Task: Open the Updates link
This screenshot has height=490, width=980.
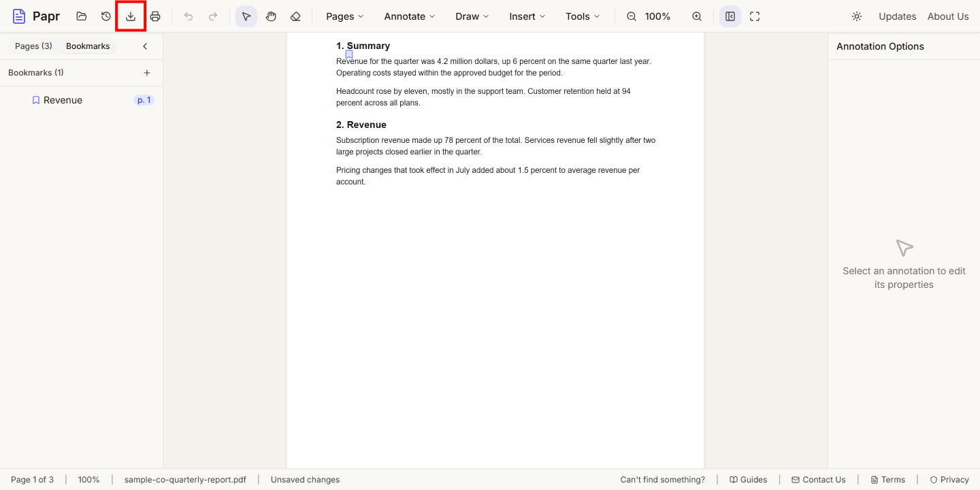Action: pos(898,16)
